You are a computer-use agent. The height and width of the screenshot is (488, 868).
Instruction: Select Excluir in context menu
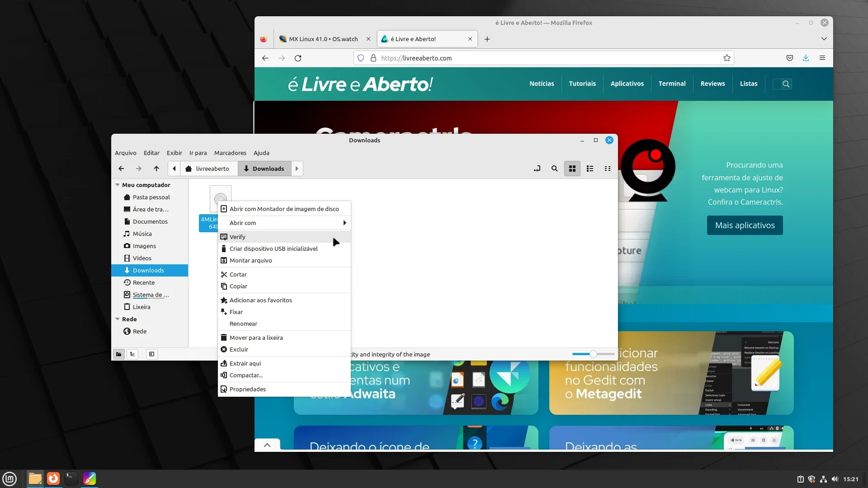coord(284,349)
